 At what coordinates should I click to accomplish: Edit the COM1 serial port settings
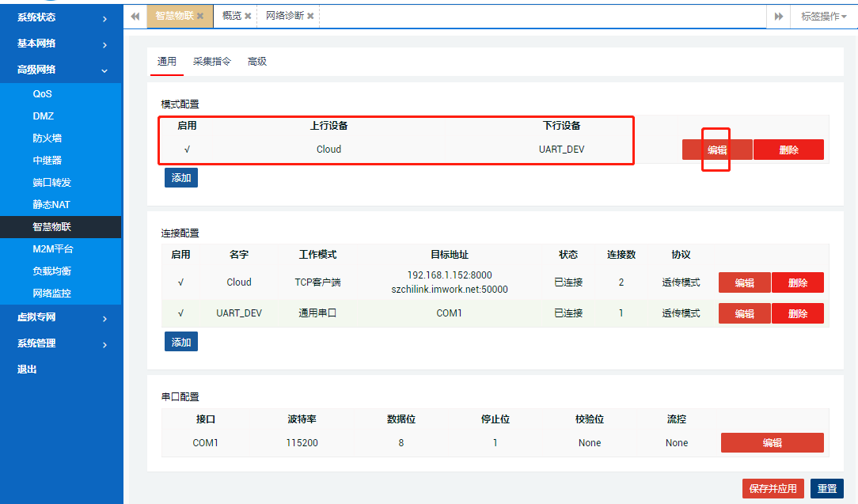click(772, 442)
